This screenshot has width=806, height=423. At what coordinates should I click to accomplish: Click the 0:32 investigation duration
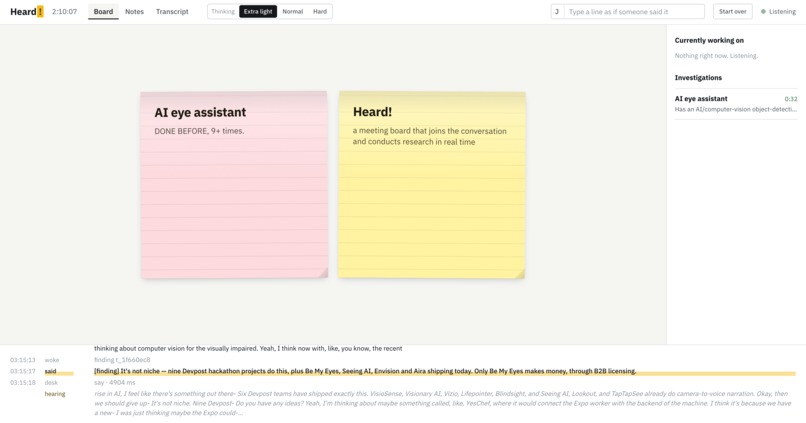tap(791, 99)
